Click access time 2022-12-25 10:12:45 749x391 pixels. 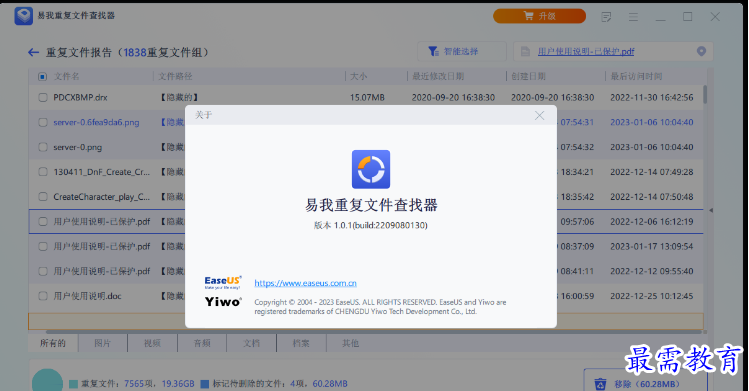click(652, 296)
